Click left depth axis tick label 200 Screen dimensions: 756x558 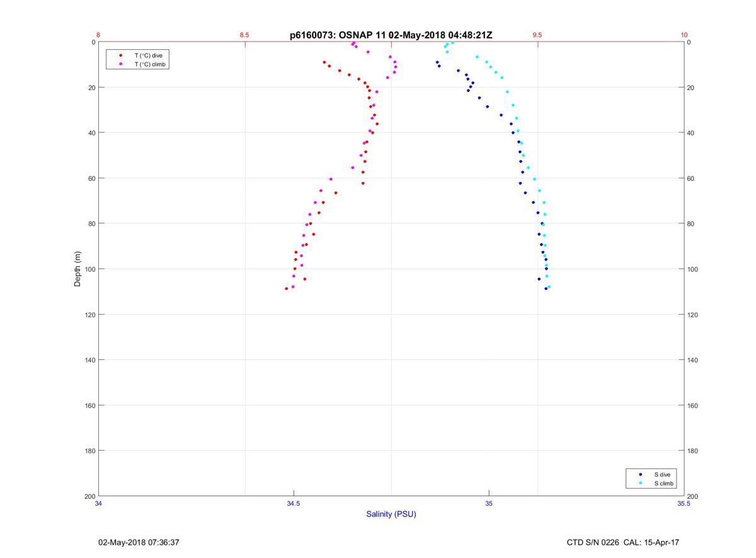[89, 496]
